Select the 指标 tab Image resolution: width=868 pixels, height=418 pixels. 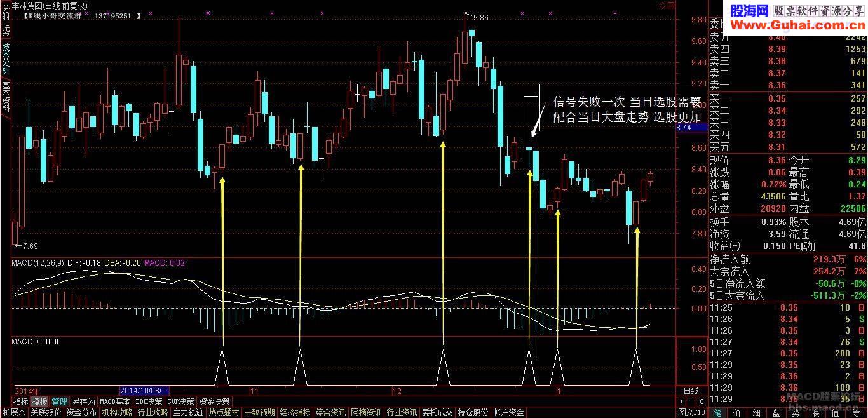coord(20,401)
